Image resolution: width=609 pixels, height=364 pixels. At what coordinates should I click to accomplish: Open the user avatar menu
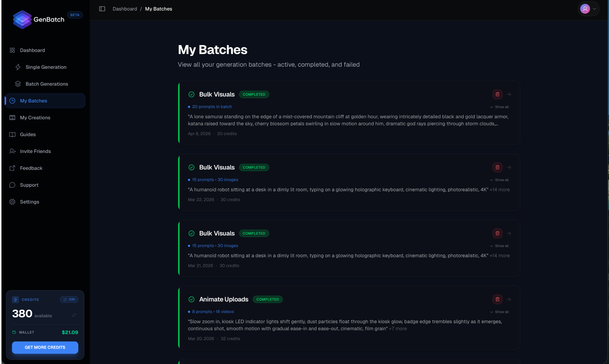(x=588, y=9)
